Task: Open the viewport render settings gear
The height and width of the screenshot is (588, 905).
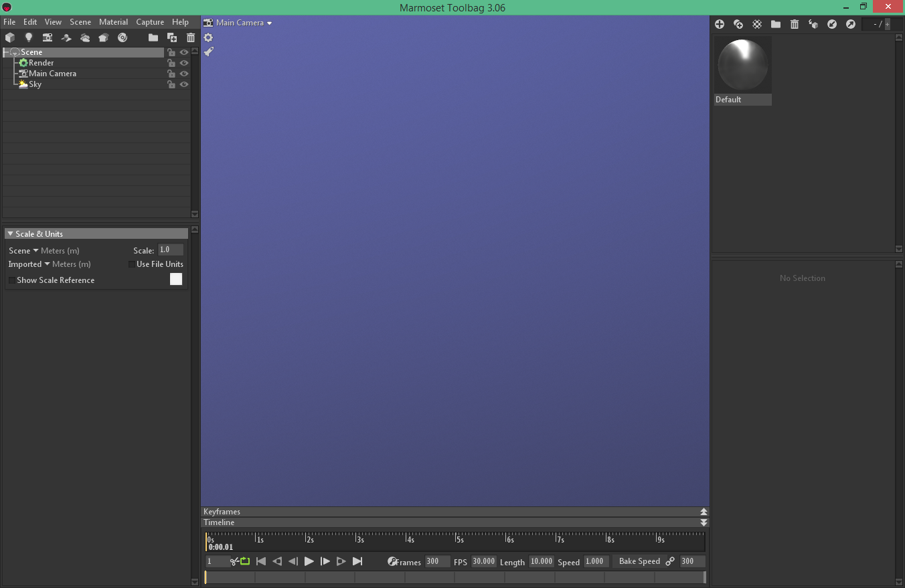Action: [208, 37]
